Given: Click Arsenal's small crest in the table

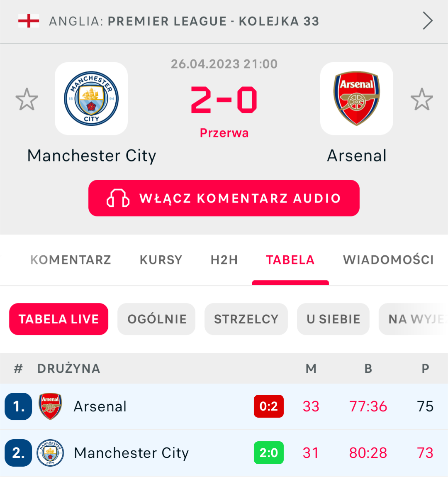Looking at the screenshot, I should click(x=50, y=406).
